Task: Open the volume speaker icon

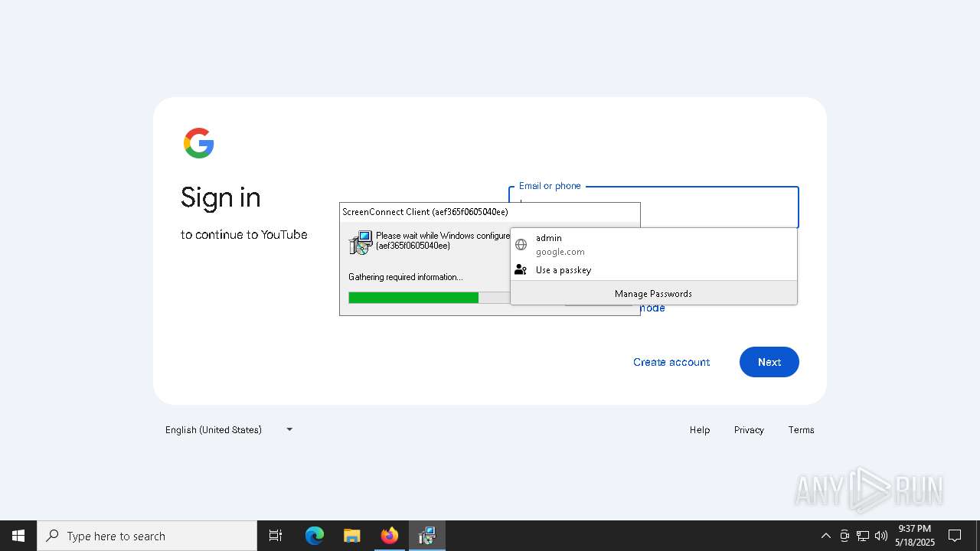Action: (881, 536)
